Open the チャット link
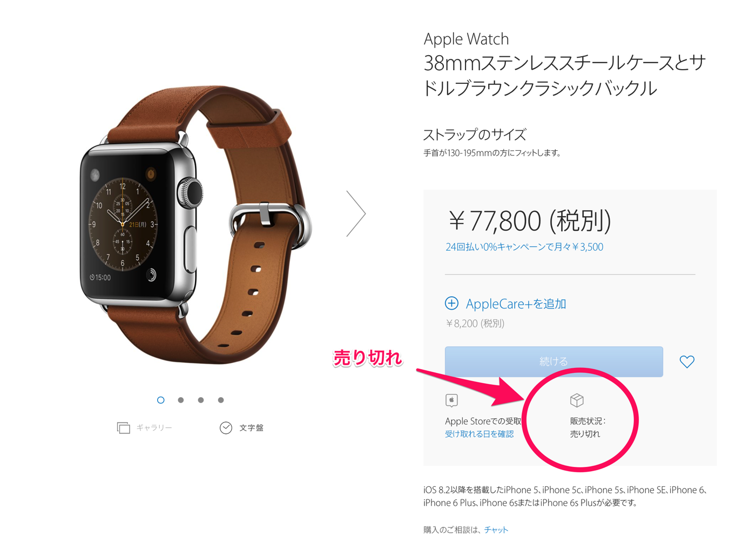 496,530
